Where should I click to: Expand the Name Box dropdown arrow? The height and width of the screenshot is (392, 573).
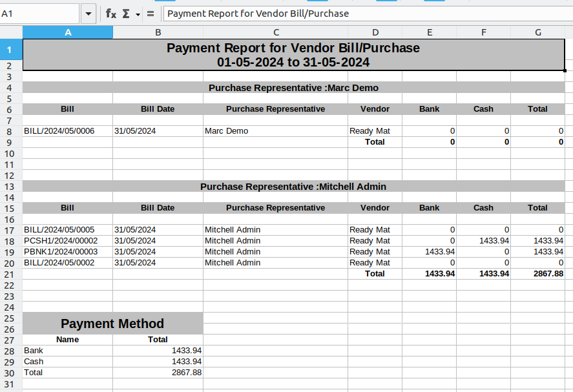[89, 14]
